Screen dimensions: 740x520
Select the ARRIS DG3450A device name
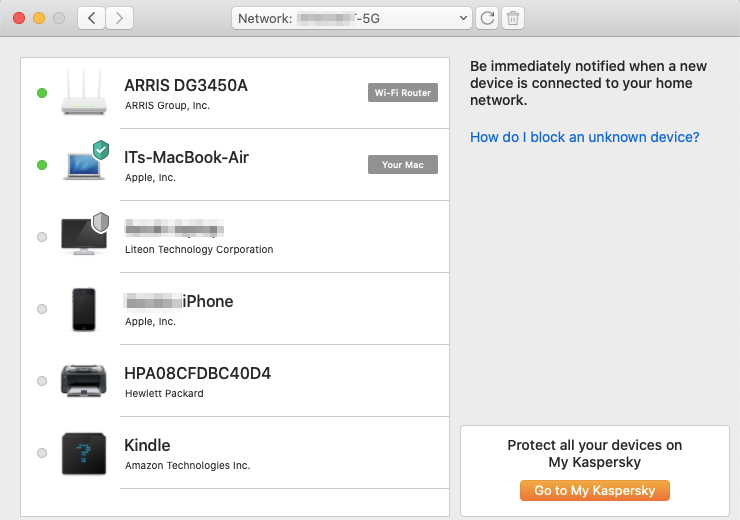click(x=186, y=85)
